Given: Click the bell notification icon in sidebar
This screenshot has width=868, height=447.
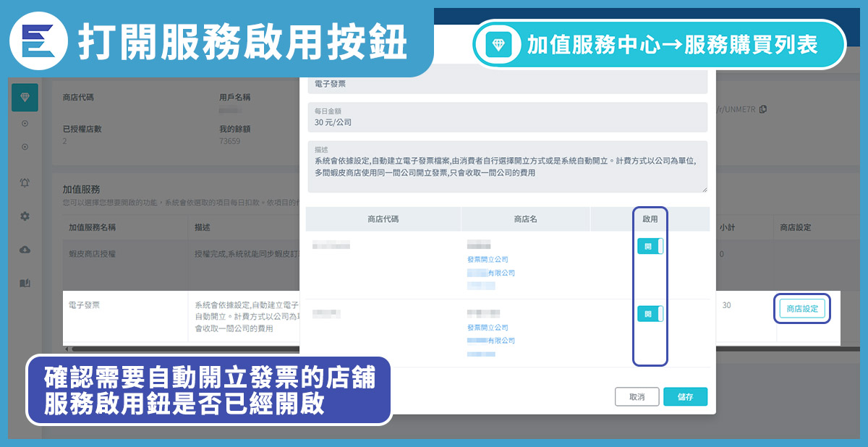Looking at the screenshot, I should (x=25, y=183).
